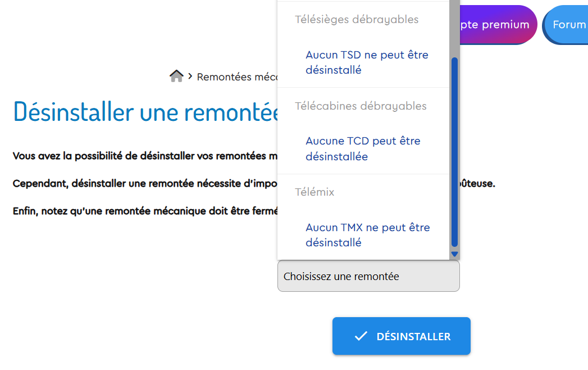Click the Télésièges débrayables group header
The width and height of the screenshot is (588, 370).
357,20
